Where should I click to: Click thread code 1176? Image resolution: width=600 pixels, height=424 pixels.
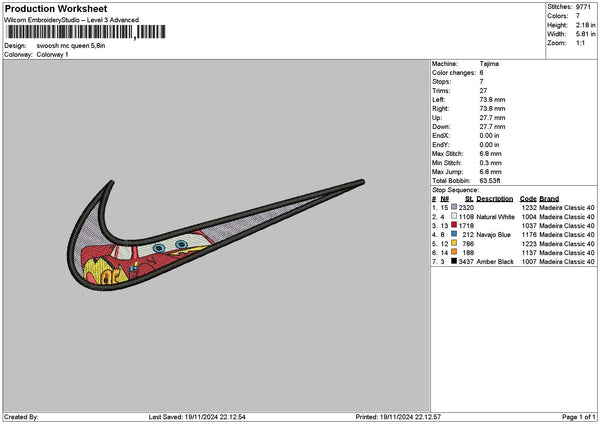coord(529,235)
